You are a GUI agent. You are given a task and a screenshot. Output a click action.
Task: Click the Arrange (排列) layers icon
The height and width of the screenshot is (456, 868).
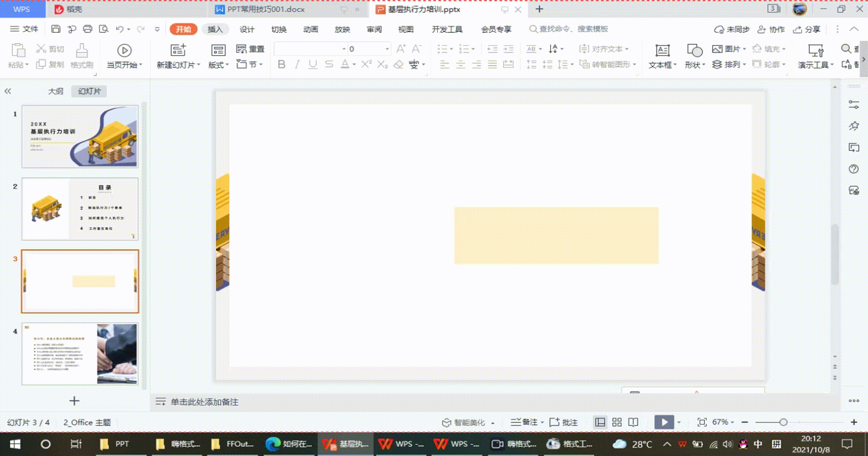pyautogui.click(x=717, y=65)
